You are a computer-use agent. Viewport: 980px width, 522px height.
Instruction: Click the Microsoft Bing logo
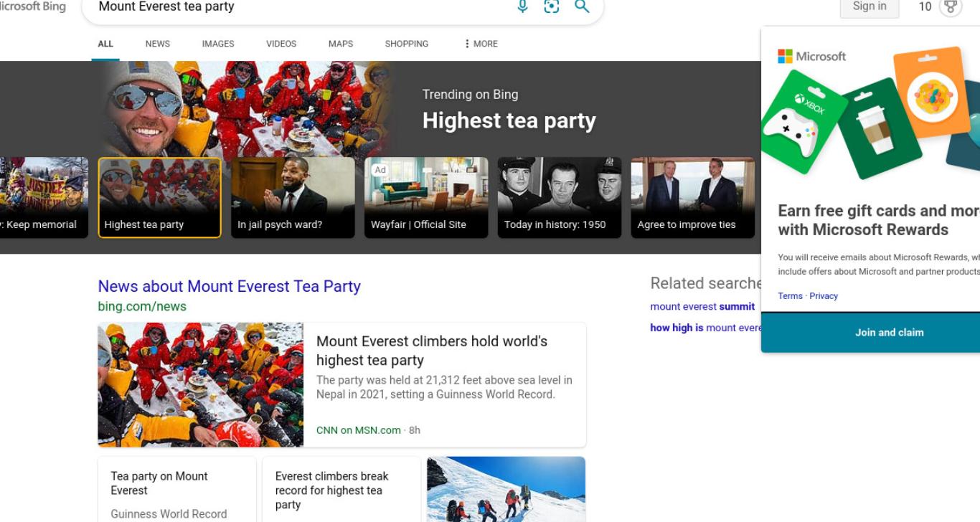[x=32, y=6]
